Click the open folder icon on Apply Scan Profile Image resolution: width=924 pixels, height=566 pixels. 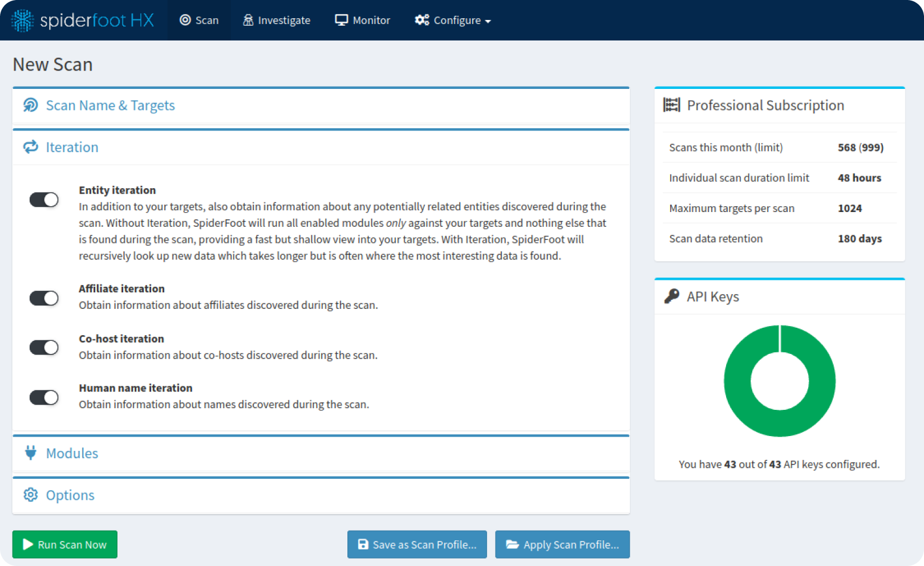point(512,544)
